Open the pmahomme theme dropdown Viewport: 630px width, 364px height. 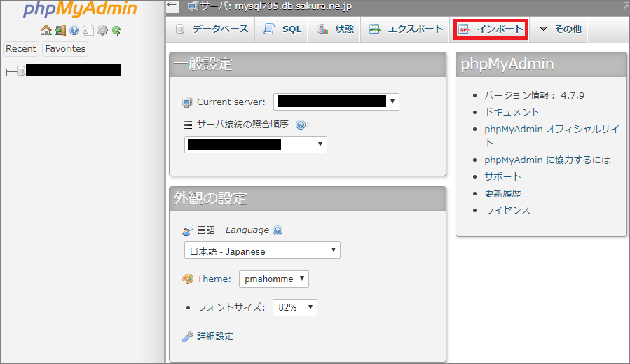(274, 279)
